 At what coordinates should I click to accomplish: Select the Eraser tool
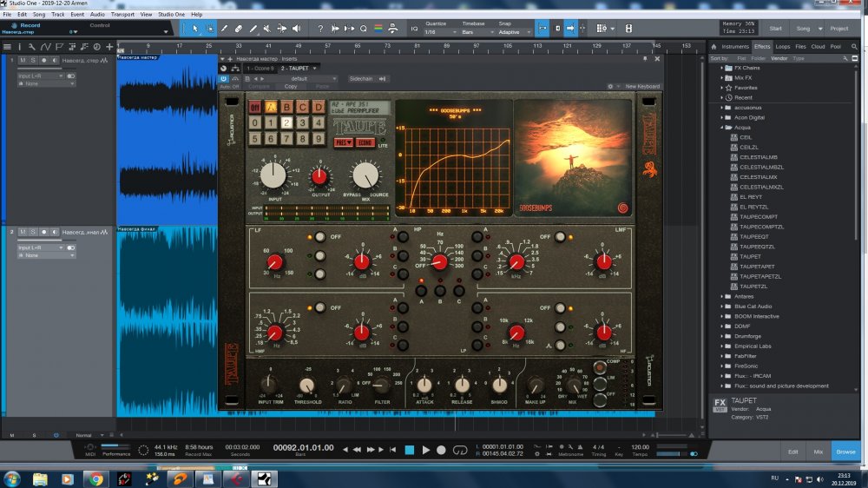click(239, 29)
